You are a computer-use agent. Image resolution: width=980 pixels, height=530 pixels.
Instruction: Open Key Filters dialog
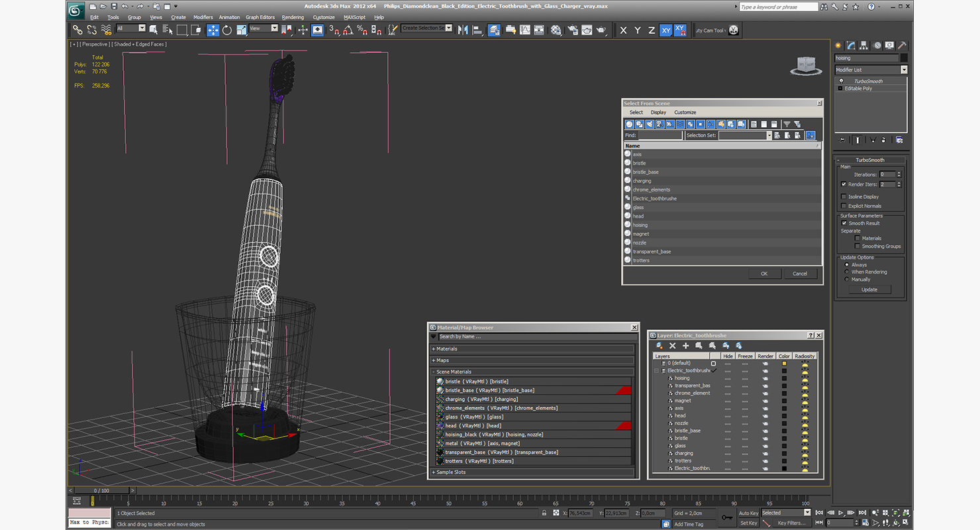(x=791, y=523)
